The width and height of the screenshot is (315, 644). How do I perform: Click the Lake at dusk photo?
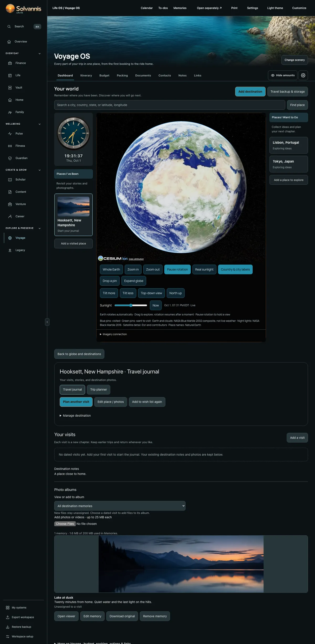(x=181, y=564)
